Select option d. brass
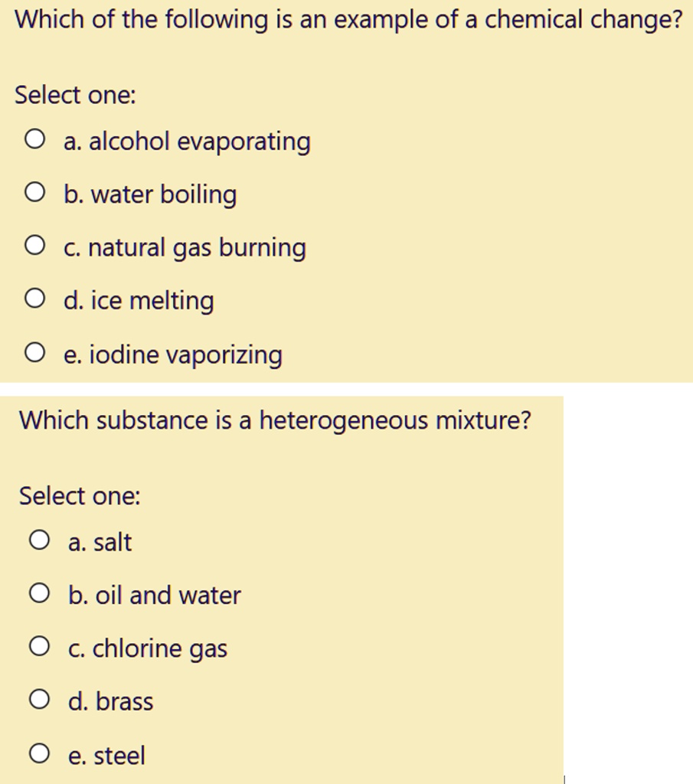The width and height of the screenshot is (693, 784). 39,700
